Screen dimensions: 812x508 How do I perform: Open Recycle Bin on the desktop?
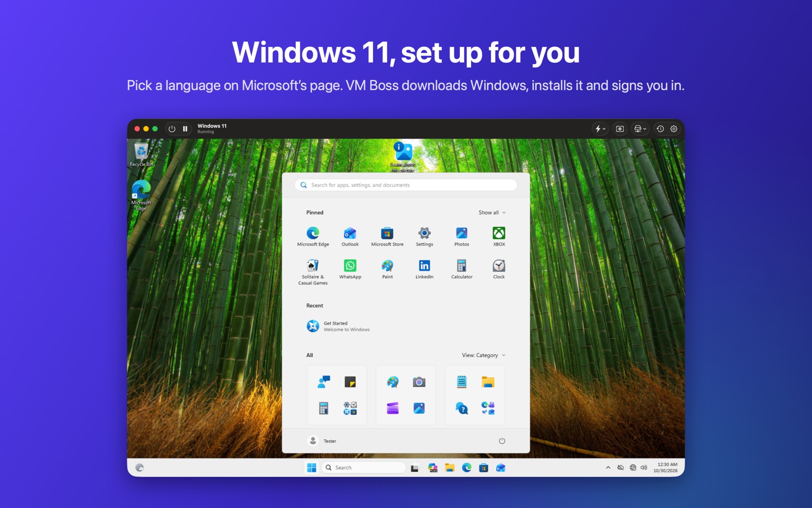click(x=141, y=155)
